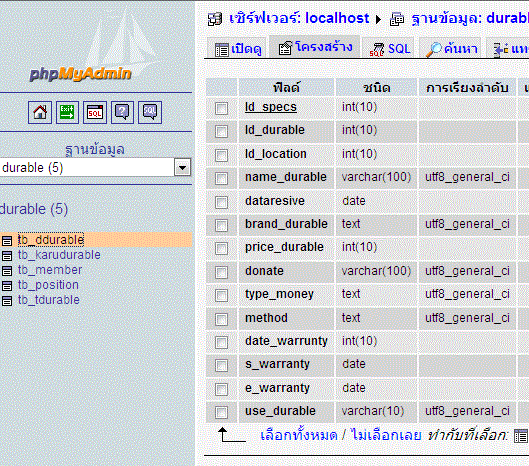Open the tb_ddurable table
The width and height of the screenshot is (529, 466).
pyautogui.click(x=51, y=240)
